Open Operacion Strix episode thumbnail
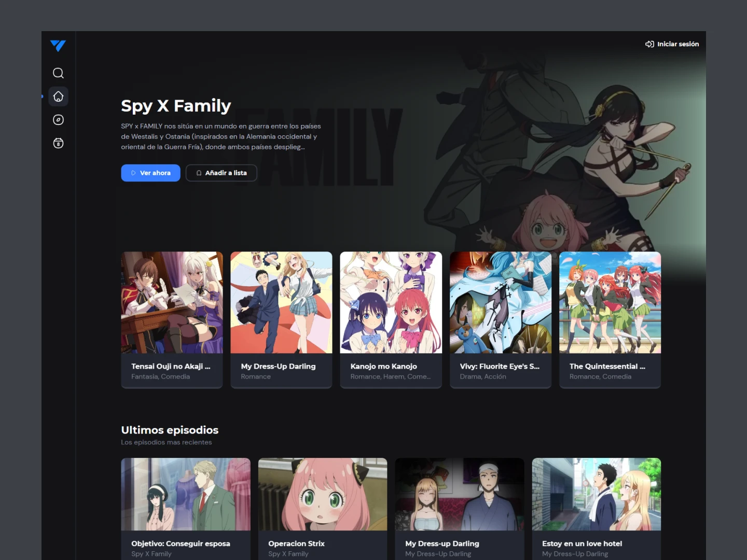The height and width of the screenshot is (560, 747). [323, 494]
